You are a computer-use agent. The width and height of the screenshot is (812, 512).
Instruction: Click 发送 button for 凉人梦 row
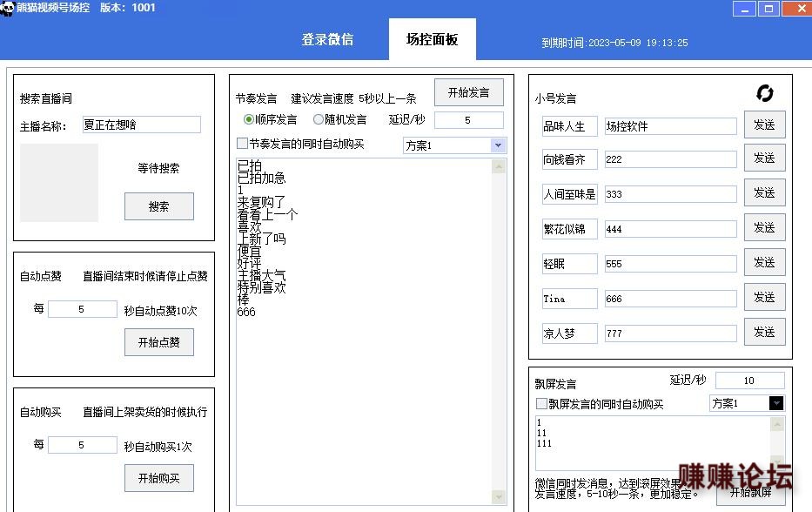[x=764, y=331]
